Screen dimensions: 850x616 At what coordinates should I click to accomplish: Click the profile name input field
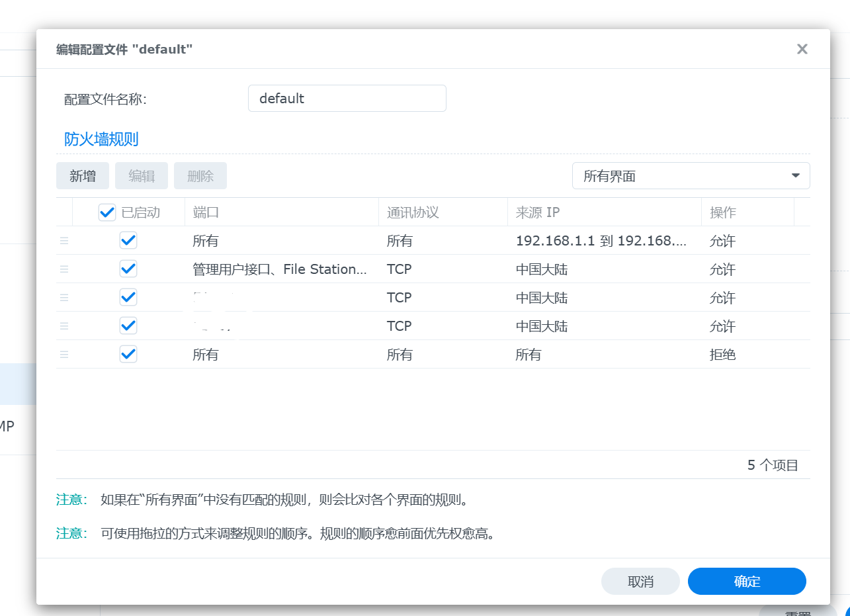click(347, 99)
